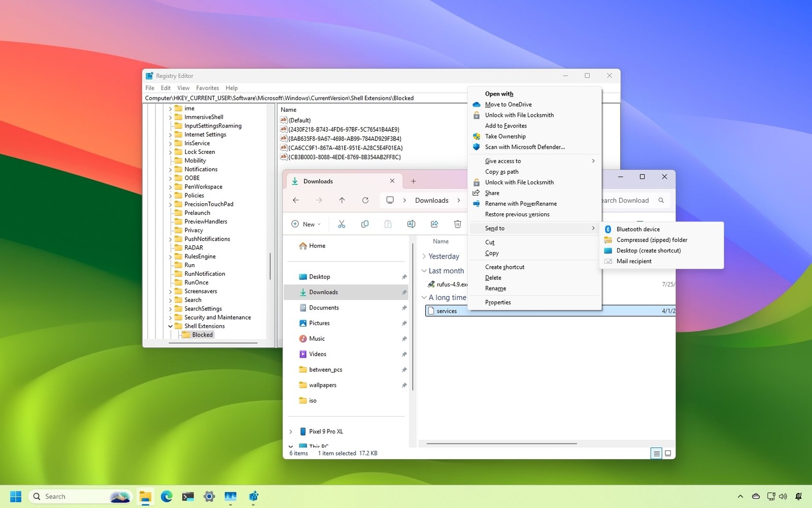Screen dimensions: 812x508
Task: Unpin the Documents folder from sidebar
Action: coord(404,308)
